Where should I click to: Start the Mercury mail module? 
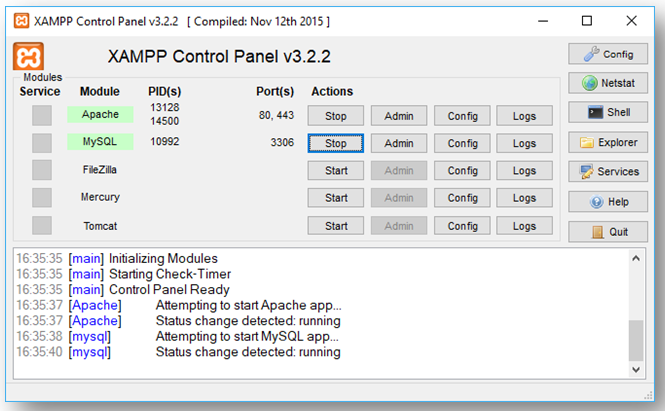pyautogui.click(x=336, y=198)
